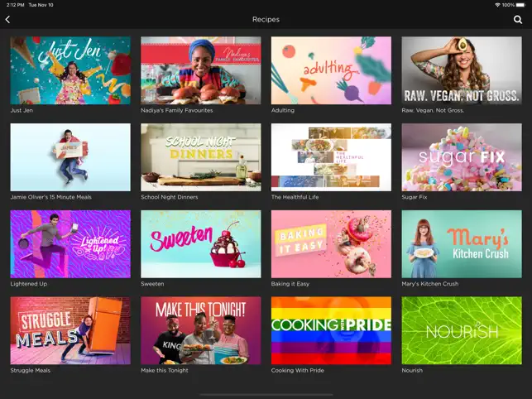Select the 'Raw. Vegan. Not Gross.' caption
The width and height of the screenshot is (532, 399).
pos(433,110)
